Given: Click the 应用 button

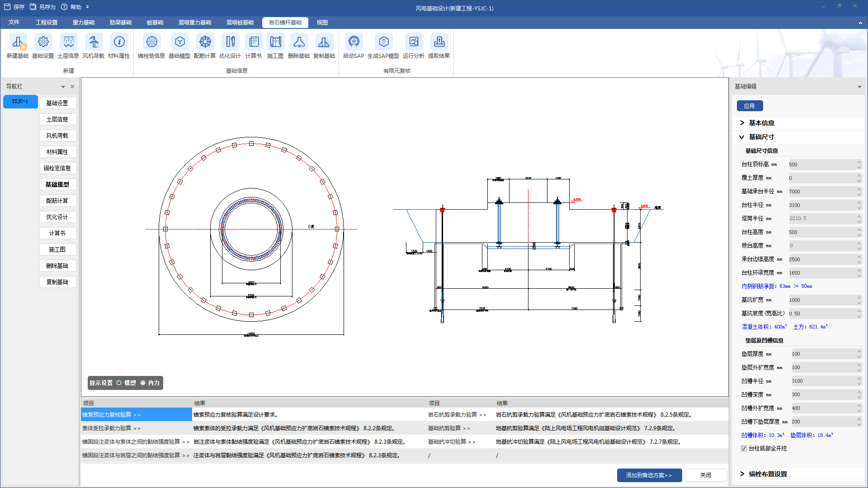Looking at the screenshot, I should 750,106.
